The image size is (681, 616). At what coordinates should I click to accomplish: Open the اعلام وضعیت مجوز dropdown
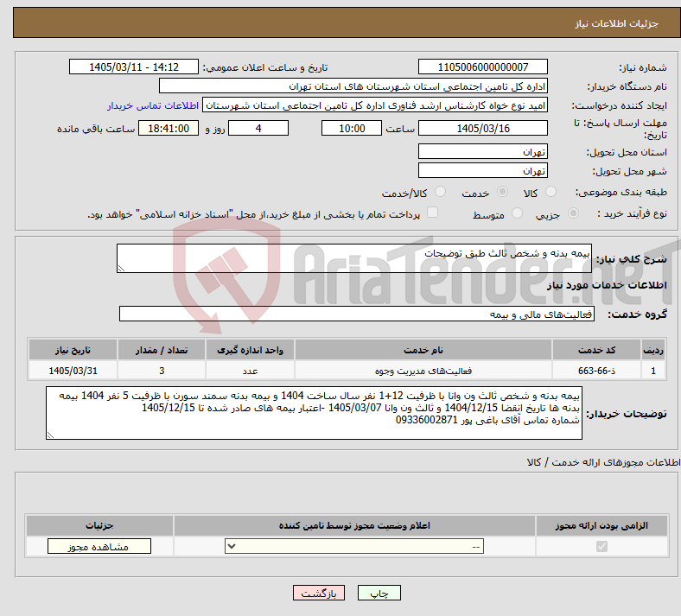354,546
